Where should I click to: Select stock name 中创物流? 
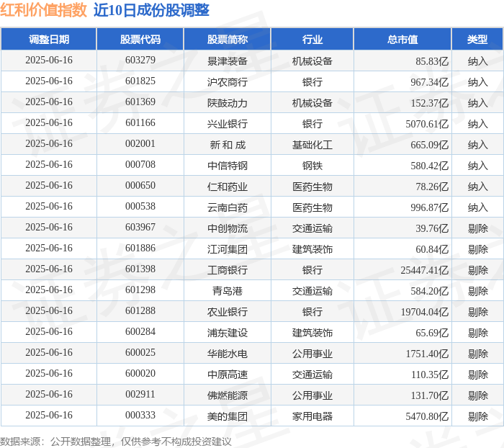[x=228, y=228]
